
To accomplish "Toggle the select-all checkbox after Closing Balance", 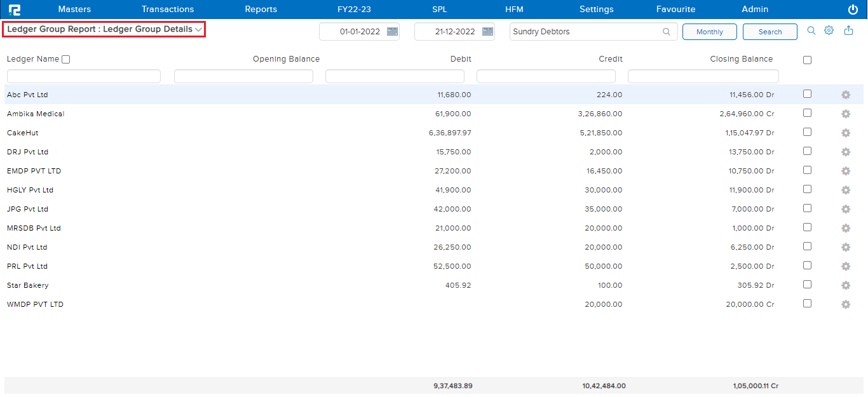I will (807, 60).
